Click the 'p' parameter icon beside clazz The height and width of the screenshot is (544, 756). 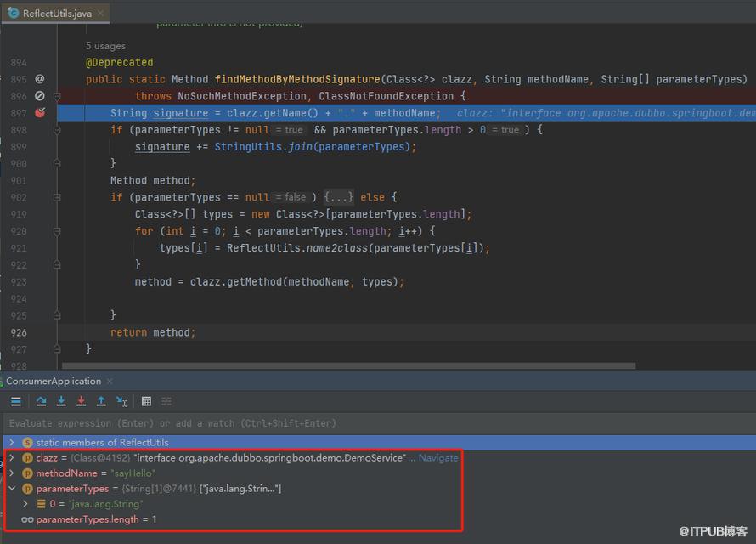point(27,458)
